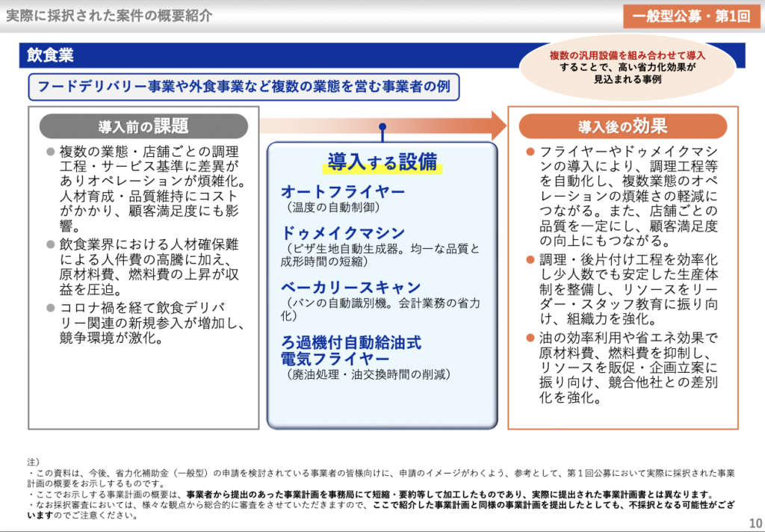Click the effect bullet 調理・後片付け工程を効率化
Screen dimensions: 765x532
tap(624, 289)
